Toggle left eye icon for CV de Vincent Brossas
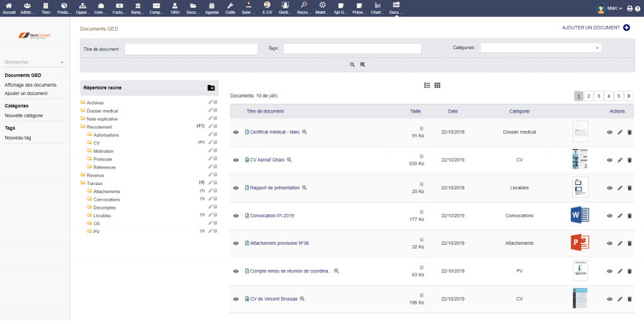Viewport: 644px width, 324px height. point(236,299)
